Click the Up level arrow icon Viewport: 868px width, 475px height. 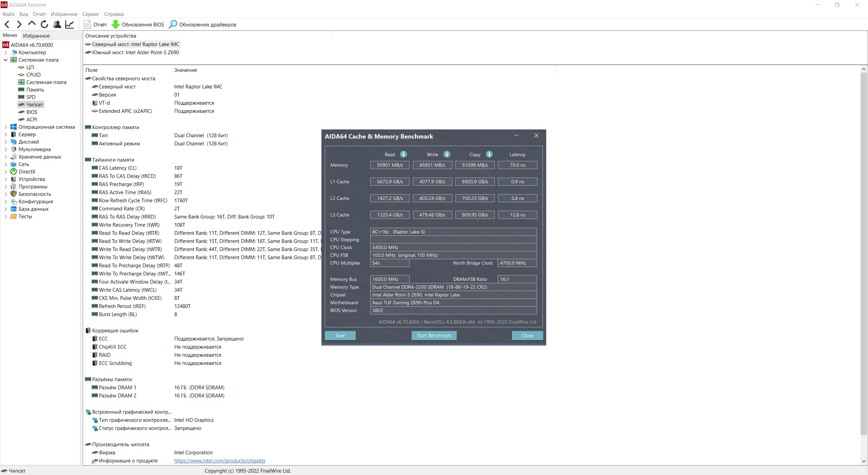(x=32, y=24)
